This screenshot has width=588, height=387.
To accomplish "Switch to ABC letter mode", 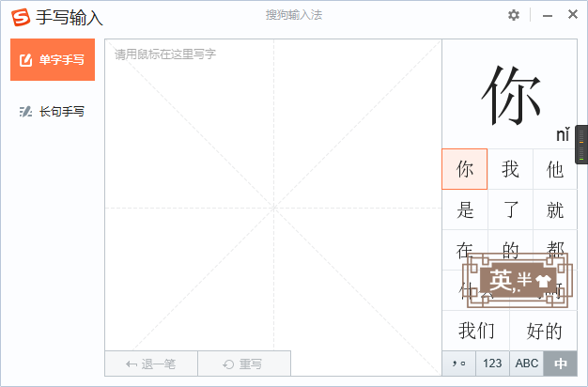I will pyautogui.click(x=527, y=364).
